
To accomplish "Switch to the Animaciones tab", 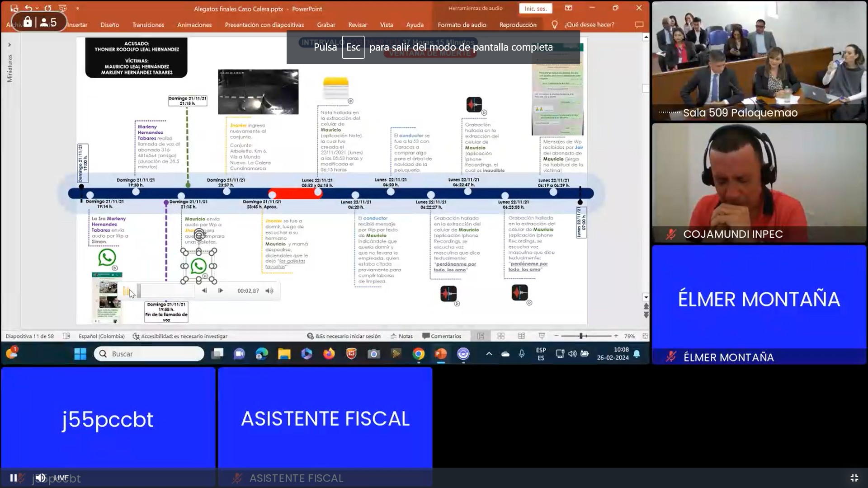I will pos(194,25).
